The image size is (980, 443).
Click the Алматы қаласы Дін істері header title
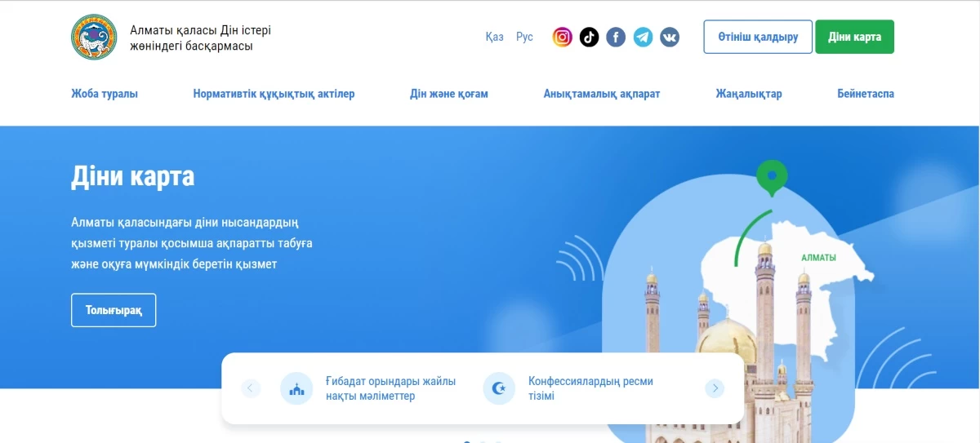click(200, 38)
